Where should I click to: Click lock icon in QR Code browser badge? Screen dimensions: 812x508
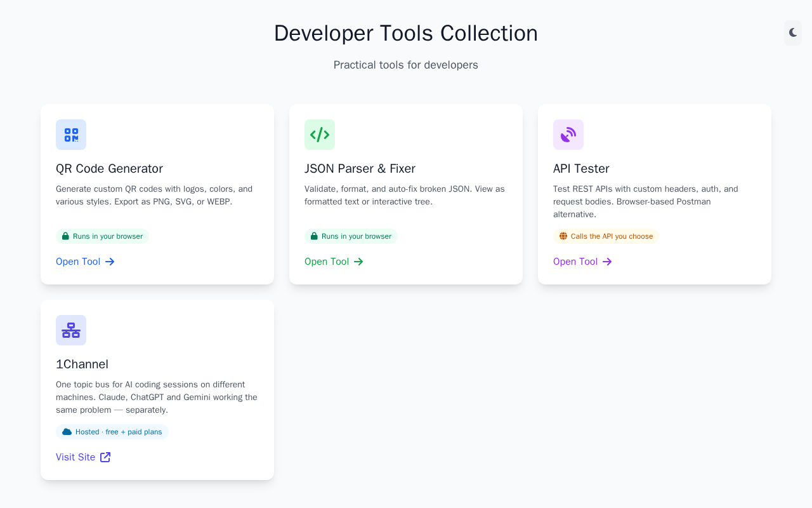point(65,236)
